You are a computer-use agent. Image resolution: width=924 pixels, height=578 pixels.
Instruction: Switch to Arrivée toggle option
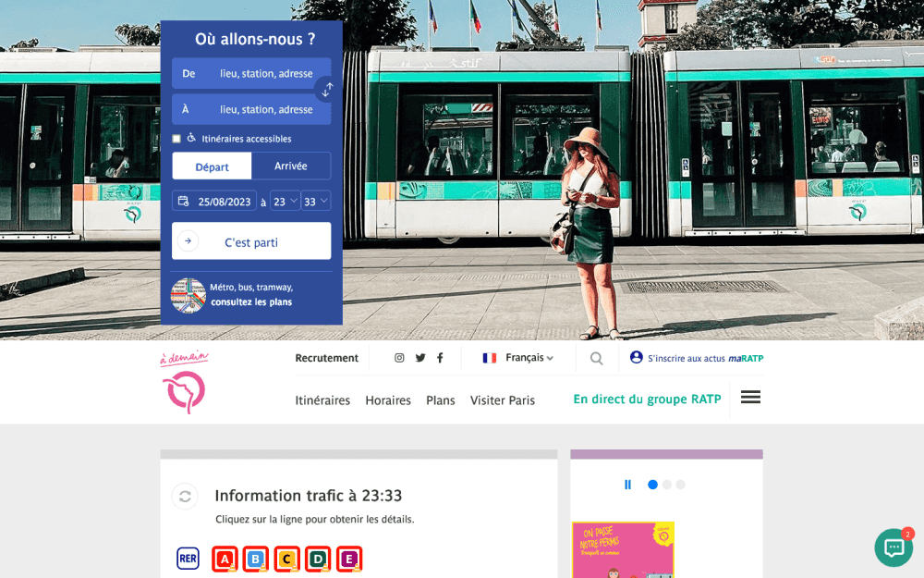coord(291,166)
